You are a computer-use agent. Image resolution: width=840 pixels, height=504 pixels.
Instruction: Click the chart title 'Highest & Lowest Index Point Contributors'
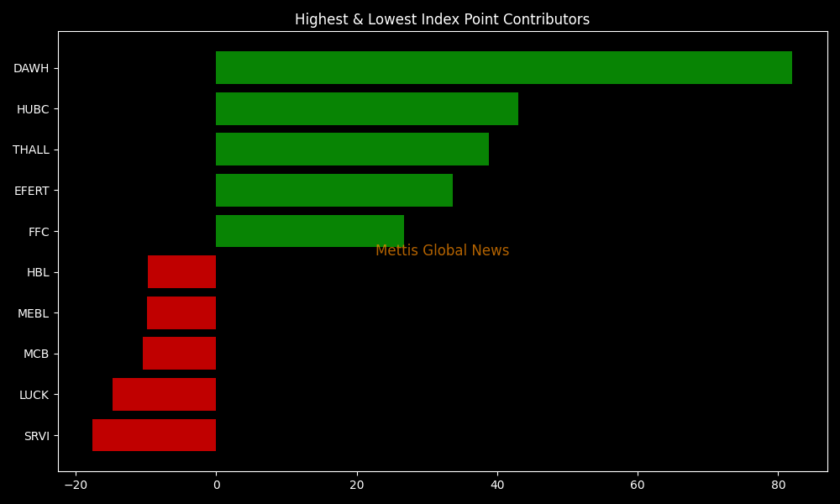pyautogui.click(x=442, y=19)
